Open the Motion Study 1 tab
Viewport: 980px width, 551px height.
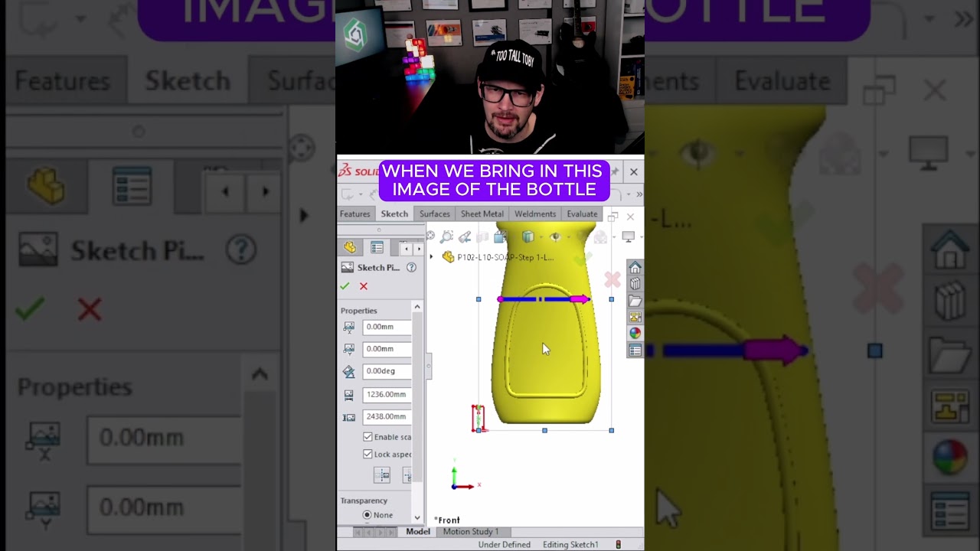470,532
